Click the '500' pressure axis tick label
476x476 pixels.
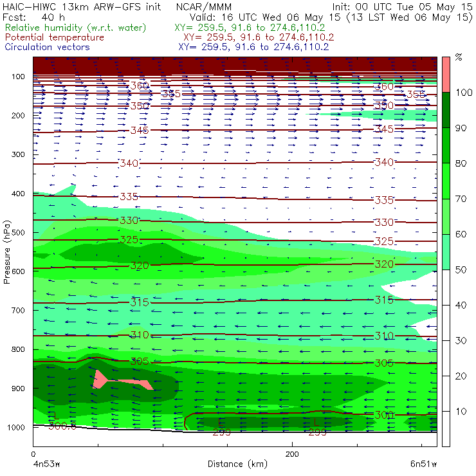[18, 232]
